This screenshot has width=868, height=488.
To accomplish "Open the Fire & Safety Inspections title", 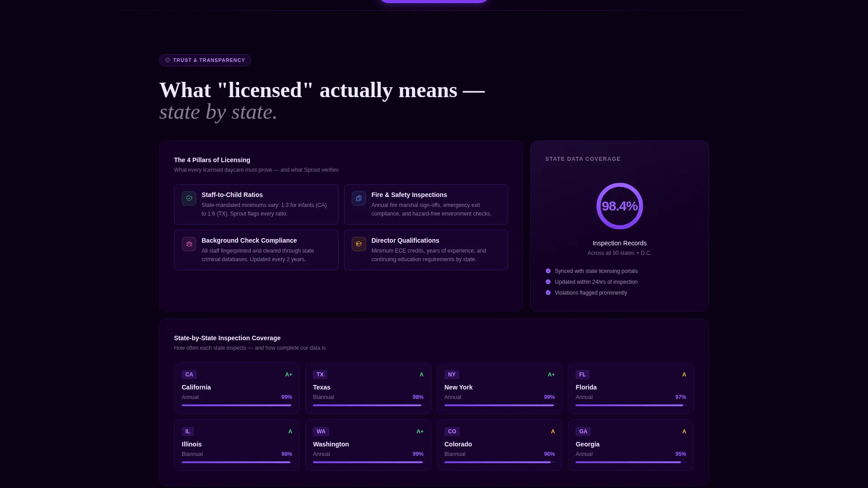I will click(x=409, y=195).
